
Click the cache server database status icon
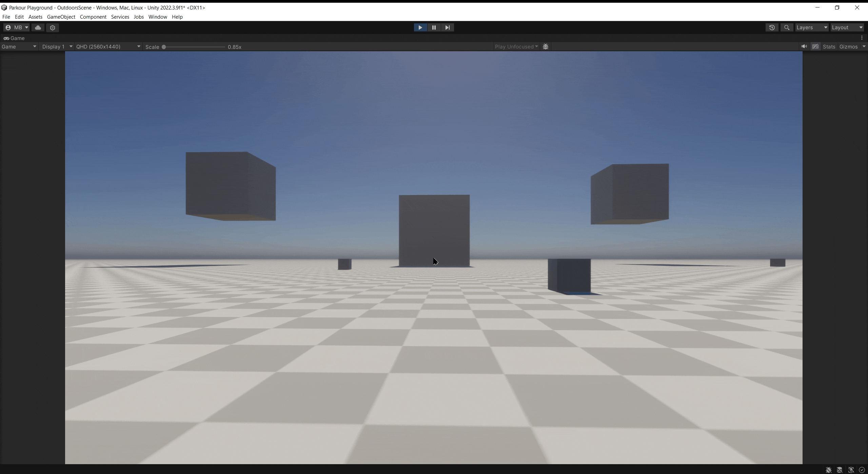click(840, 470)
